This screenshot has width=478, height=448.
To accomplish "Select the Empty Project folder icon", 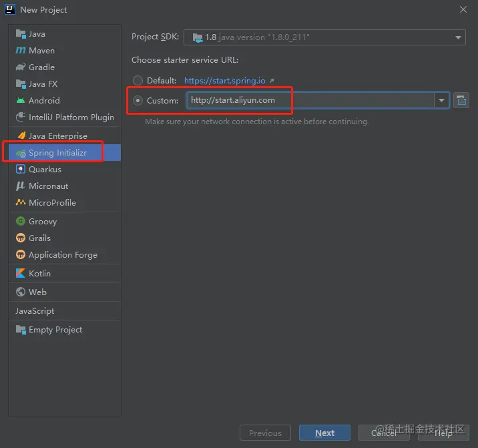I will [x=21, y=330].
